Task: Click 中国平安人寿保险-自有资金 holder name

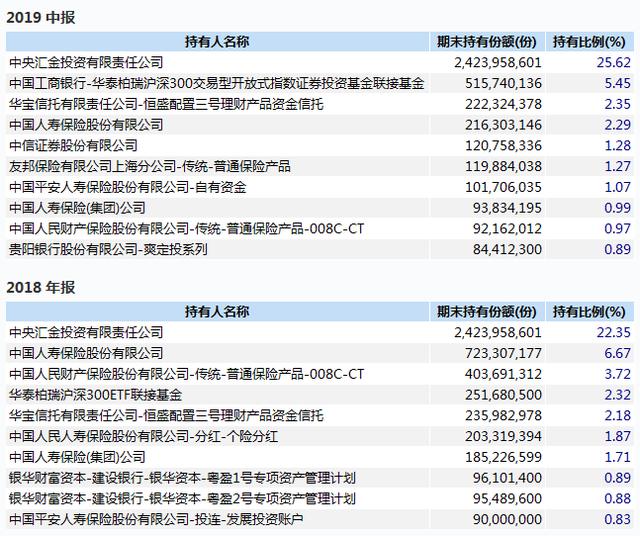Action: (128, 187)
